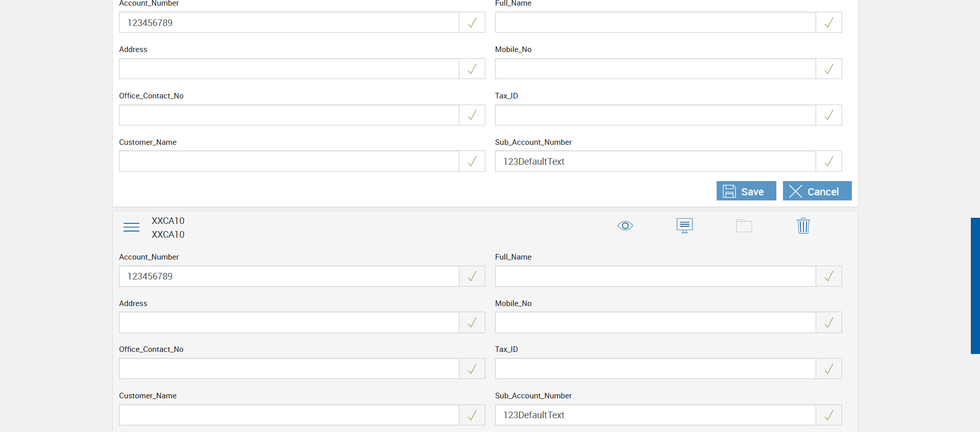Click Sub_Account_Number field in XXCA10 form
The height and width of the screenshot is (432, 980).
point(655,415)
